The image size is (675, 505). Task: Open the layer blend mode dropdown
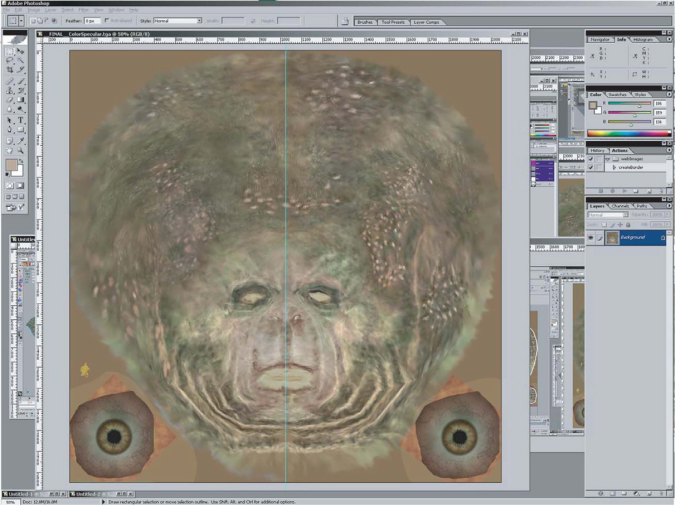point(607,214)
